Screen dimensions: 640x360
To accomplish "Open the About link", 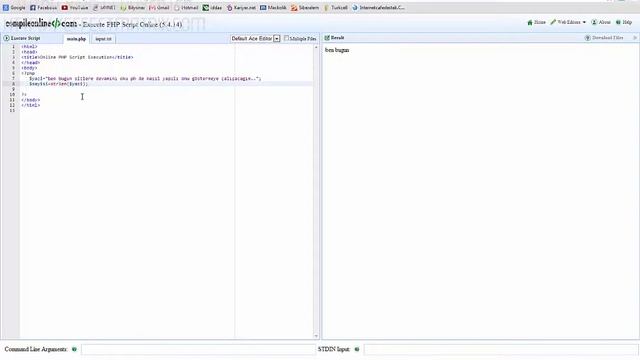I will coord(601,22).
